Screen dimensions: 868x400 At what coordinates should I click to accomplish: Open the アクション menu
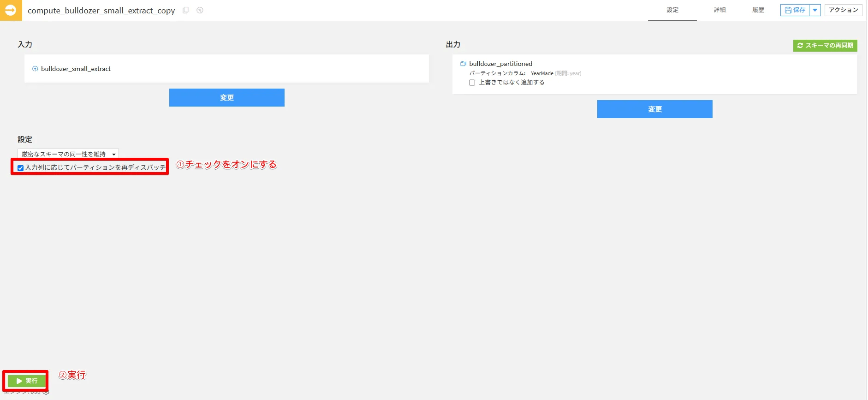843,10
